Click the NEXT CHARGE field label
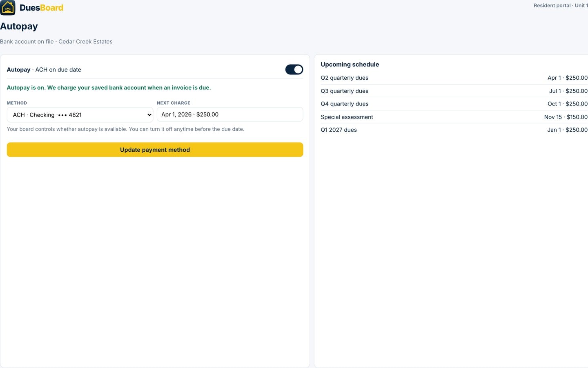Image resolution: width=588 pixels, height=368 pixels. pos(174,103)
